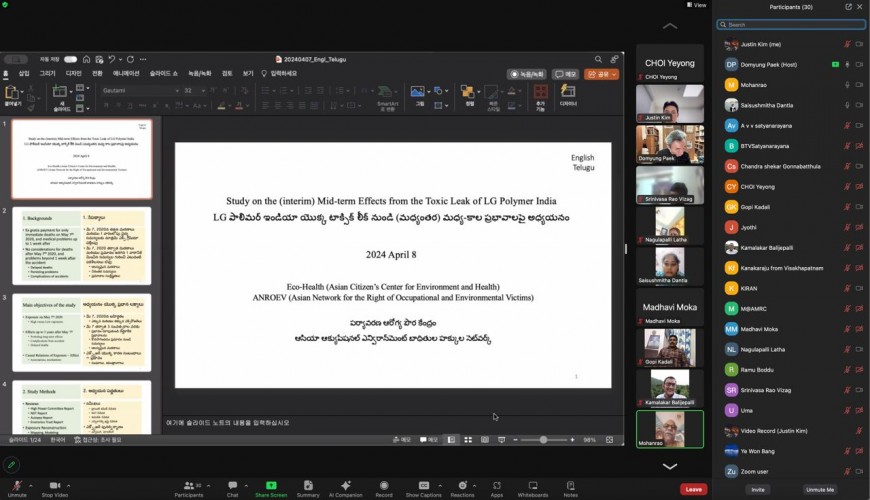
Task: Click the red Leave button
Action: pyautogui.click(x=693, y=489)
